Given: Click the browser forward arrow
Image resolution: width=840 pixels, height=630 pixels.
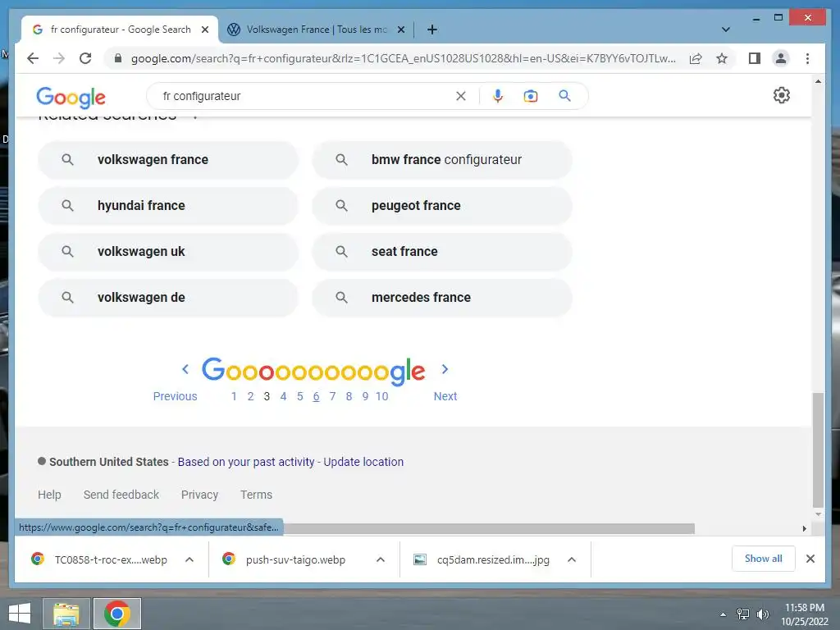Looking at the screenshot, I should pyautogui.click(x=59, y=58).
